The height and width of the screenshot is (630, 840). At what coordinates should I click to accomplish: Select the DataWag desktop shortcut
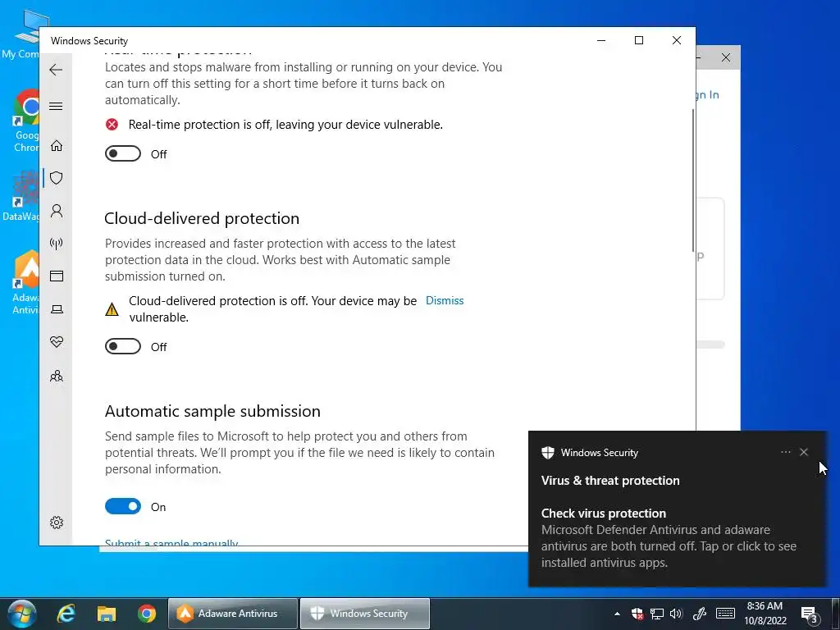pyautogui.click(x=21, y=196)
